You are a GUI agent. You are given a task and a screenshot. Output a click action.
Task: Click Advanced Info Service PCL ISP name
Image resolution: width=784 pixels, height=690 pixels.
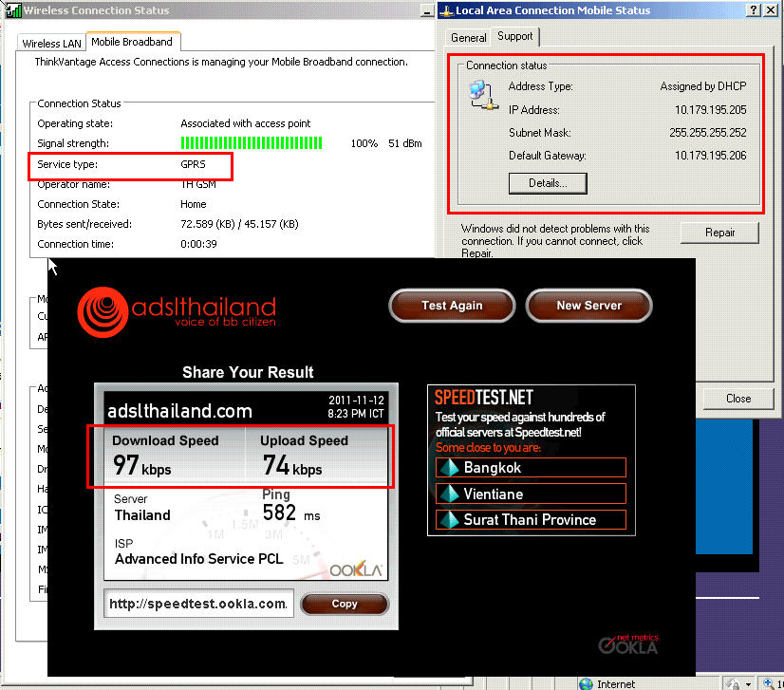(x=199, y=558)
